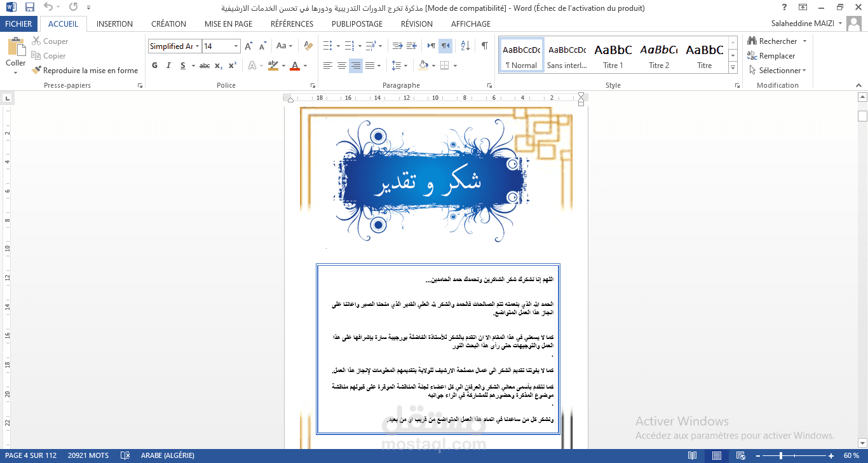This screenshot has height=463, width=868.
Task: Toggle strikethrough (abc) formatting
Action: pos(205,66)
